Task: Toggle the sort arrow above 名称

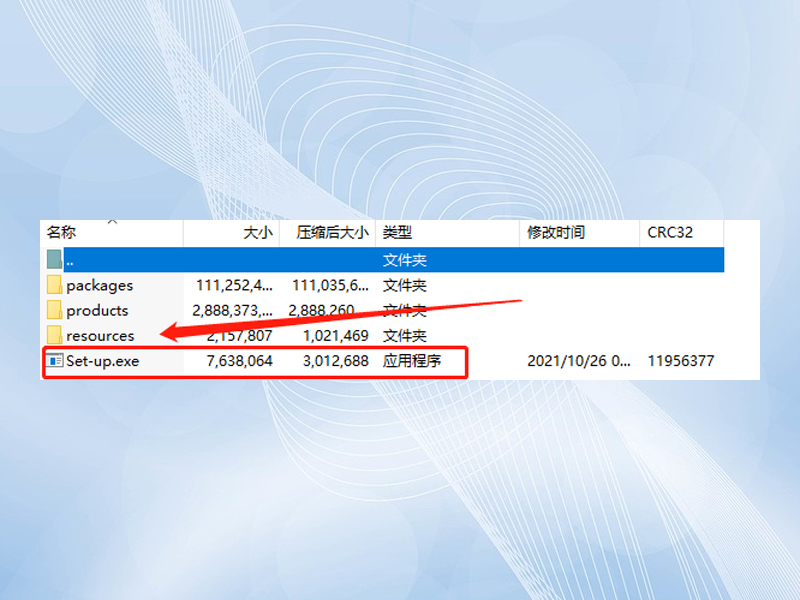Action: pos(112,222)
